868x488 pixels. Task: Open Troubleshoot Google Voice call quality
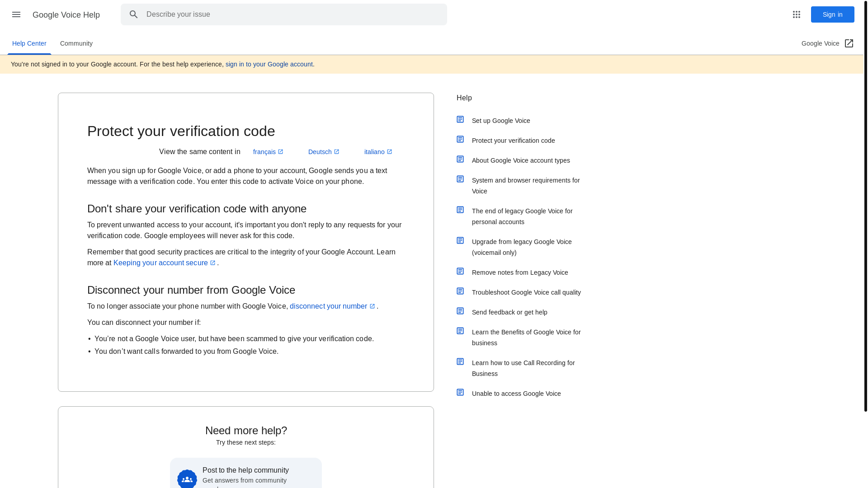(x=526, y=292)
